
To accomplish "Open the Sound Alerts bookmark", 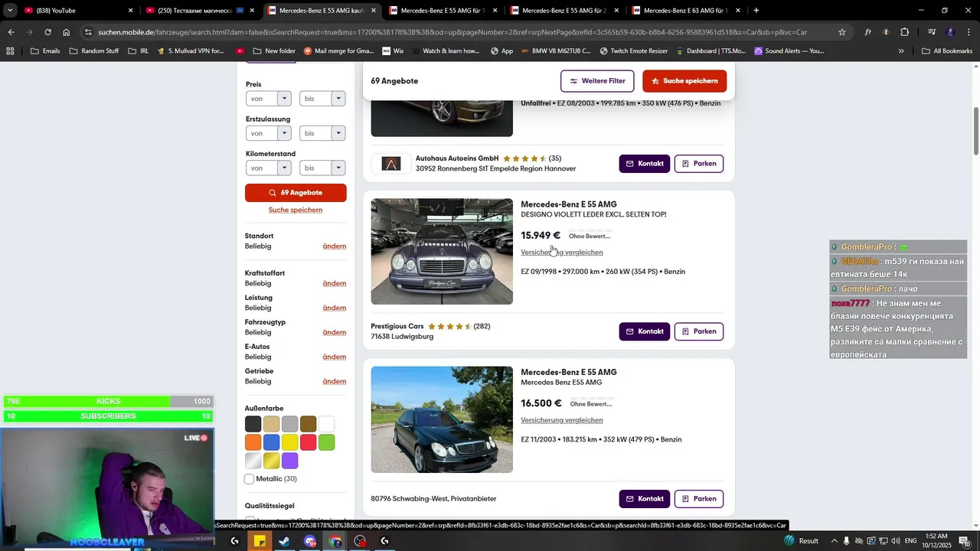I will click(x=789, y=51).
